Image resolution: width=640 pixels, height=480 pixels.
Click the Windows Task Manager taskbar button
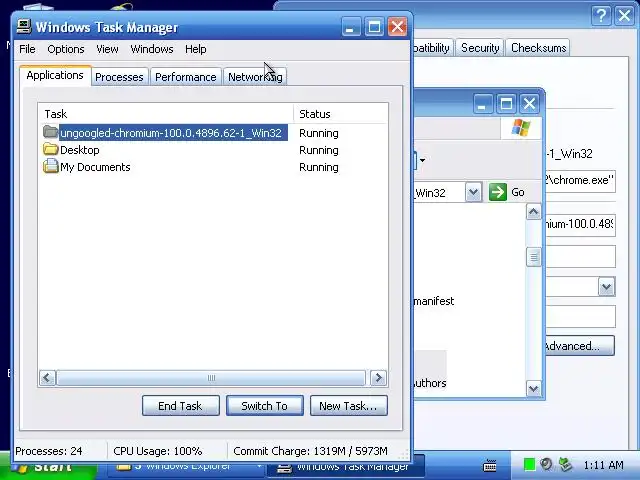(346, 466)
